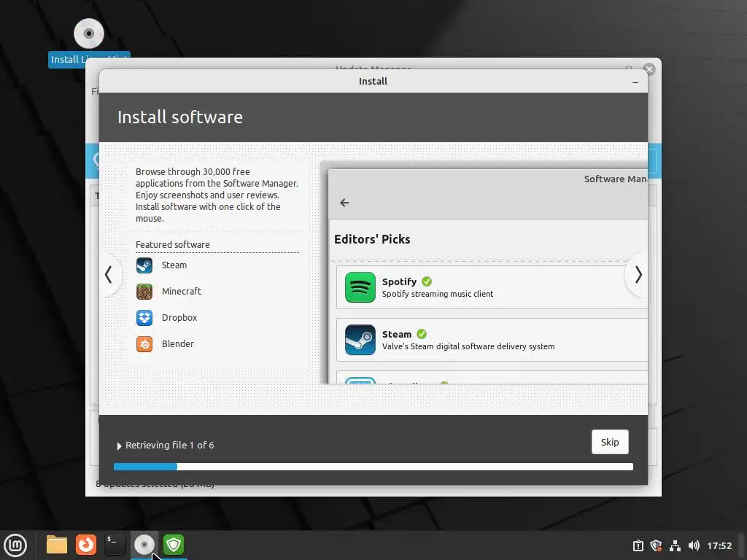Viewport: 747px width, 560px height.
Task: Click the Steam icon in Featured software
Action: [144, 265]
